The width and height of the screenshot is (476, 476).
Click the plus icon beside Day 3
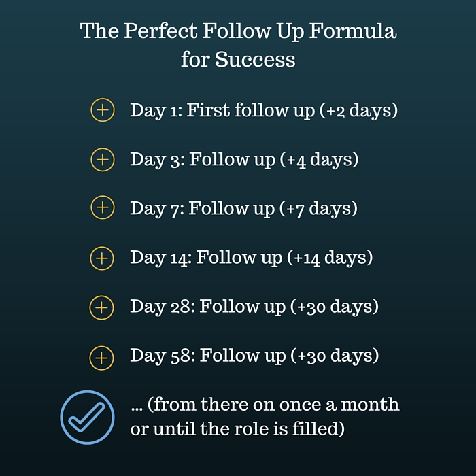click(102, 159)
